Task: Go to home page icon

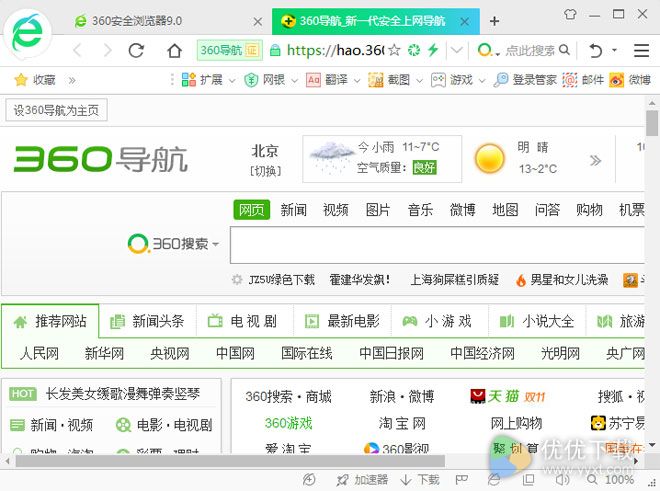Action: [x=174, y=51]
